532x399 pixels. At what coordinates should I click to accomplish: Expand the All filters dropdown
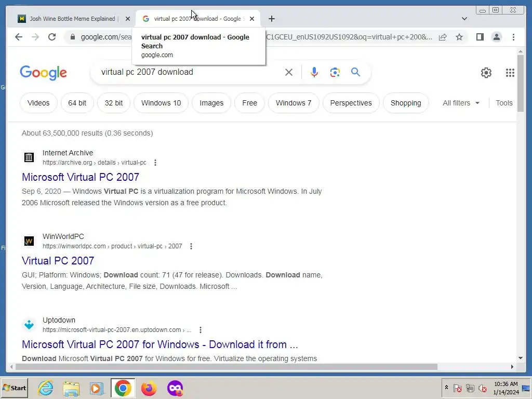click(461, 103)
